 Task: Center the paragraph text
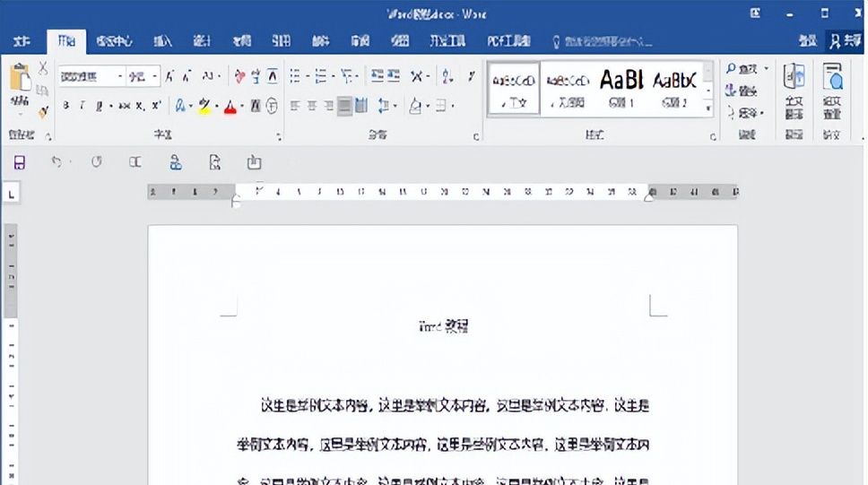[x=312, y=106]
